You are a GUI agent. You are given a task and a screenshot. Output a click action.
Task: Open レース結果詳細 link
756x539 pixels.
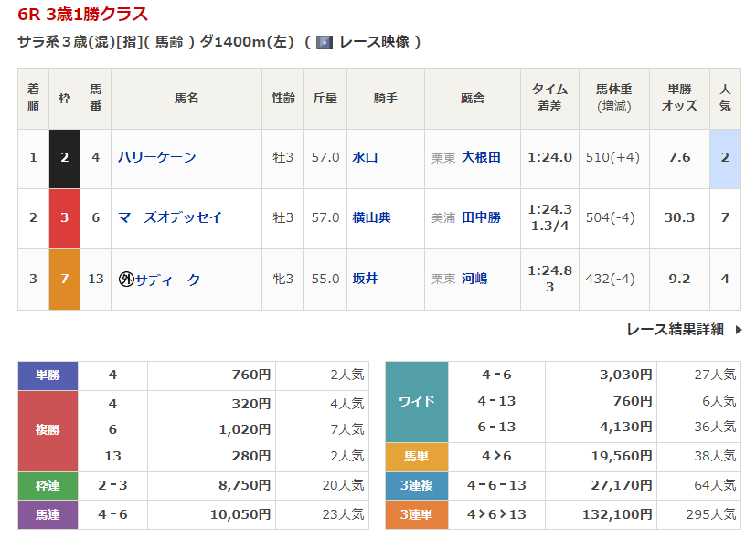click(675, 330)
